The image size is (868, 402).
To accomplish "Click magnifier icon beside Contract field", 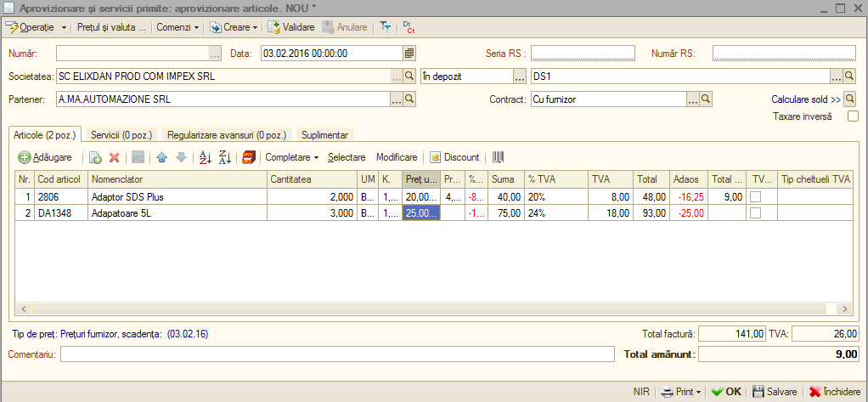I will point(705,99).
